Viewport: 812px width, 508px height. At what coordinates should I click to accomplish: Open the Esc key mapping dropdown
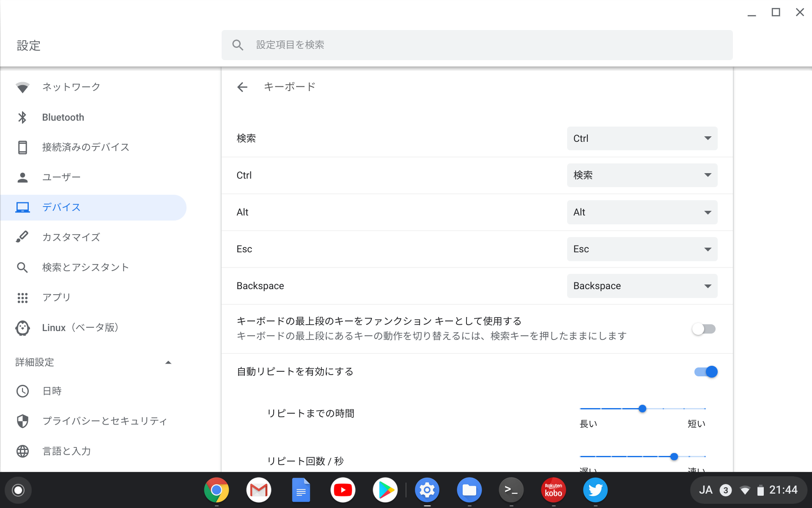[x=642, y=249]
